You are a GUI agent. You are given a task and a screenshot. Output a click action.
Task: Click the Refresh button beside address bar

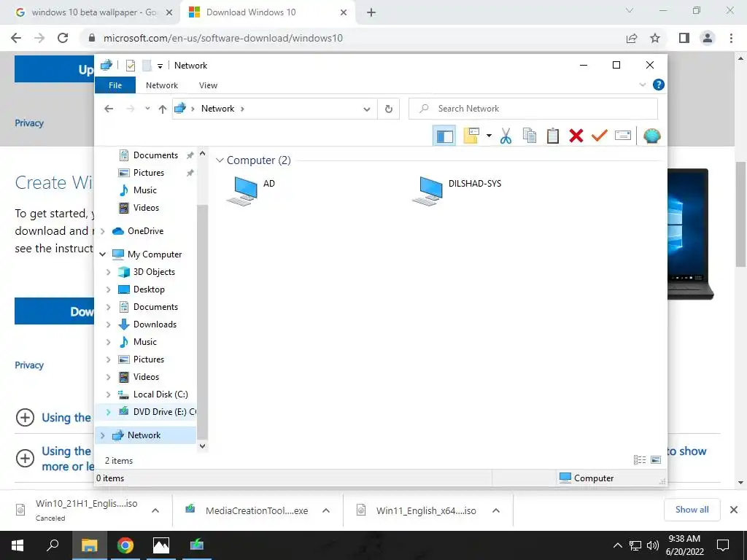click(389, 109)
